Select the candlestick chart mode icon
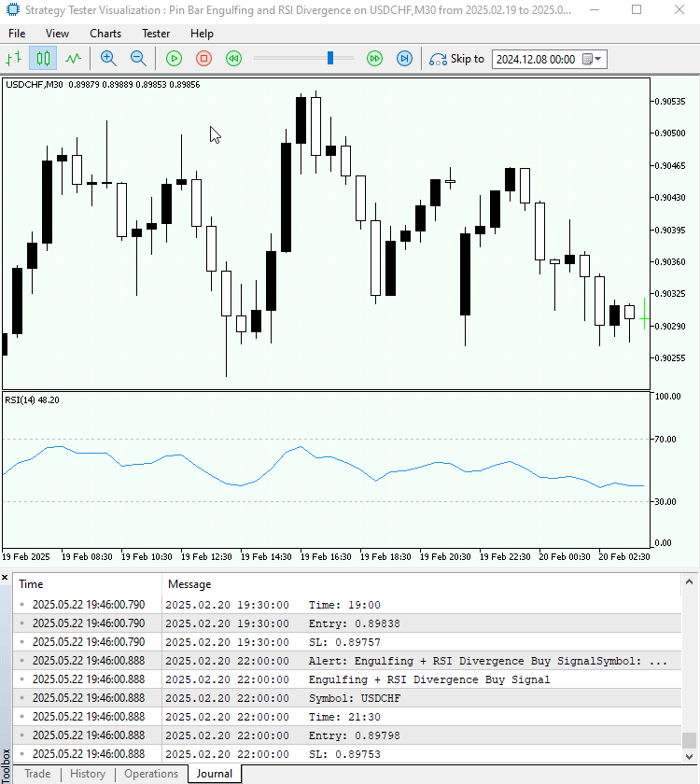 pyautogui.click(x=43, y=59)
